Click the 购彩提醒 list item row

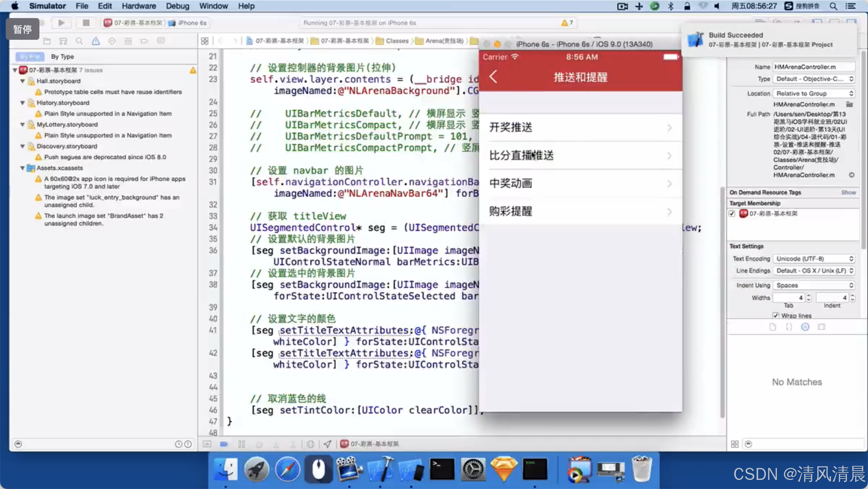tap(581, 211)
